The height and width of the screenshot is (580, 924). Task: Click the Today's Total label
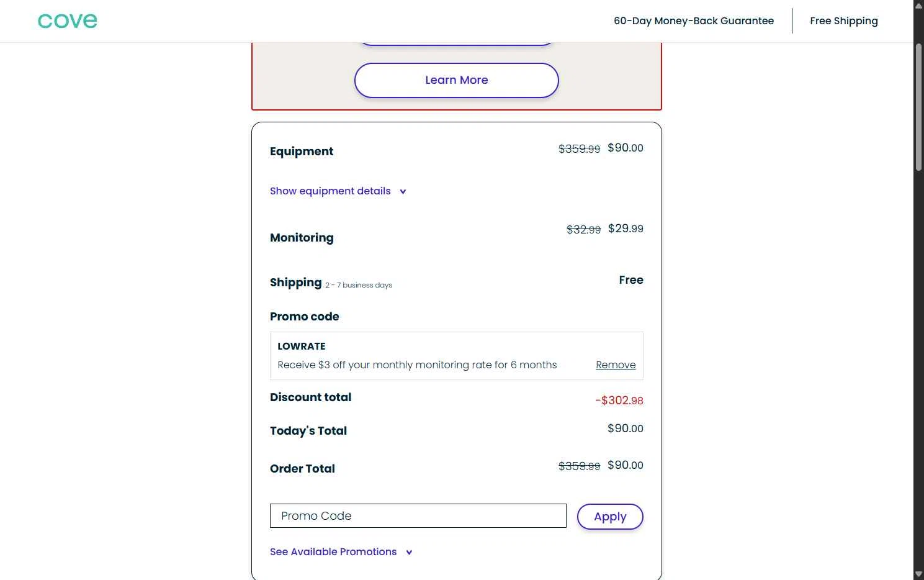[x=308, y=431]
